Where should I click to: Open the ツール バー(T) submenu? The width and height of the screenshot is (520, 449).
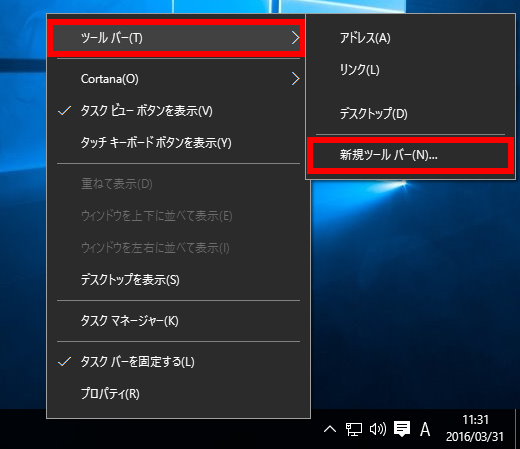pos(176,38)
